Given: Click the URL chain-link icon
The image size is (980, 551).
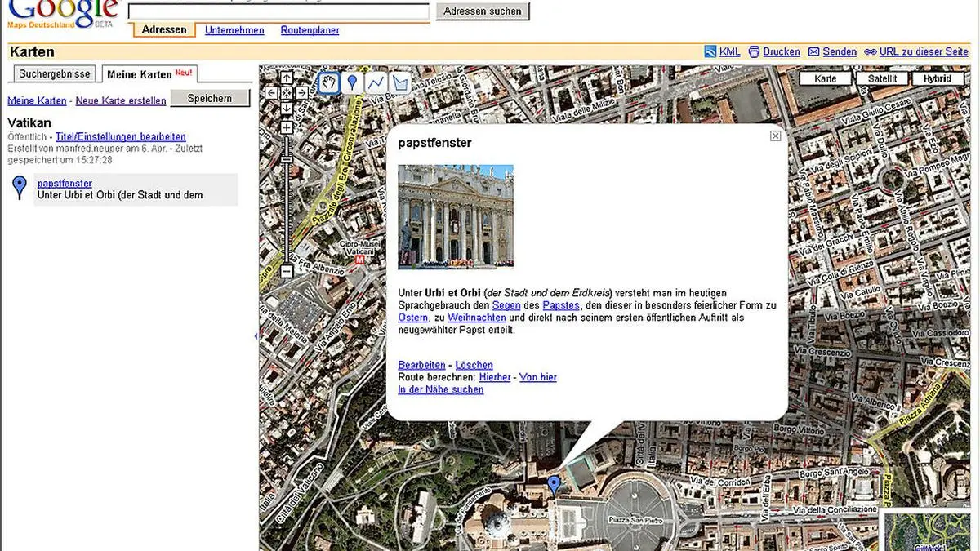Looking at the screenshot, I should coord(869,51).
